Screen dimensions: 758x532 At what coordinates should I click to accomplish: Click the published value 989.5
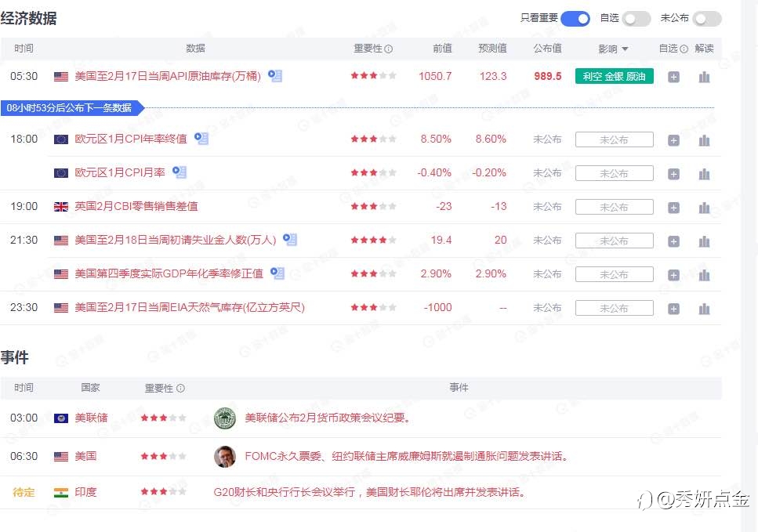pos(548,76)
